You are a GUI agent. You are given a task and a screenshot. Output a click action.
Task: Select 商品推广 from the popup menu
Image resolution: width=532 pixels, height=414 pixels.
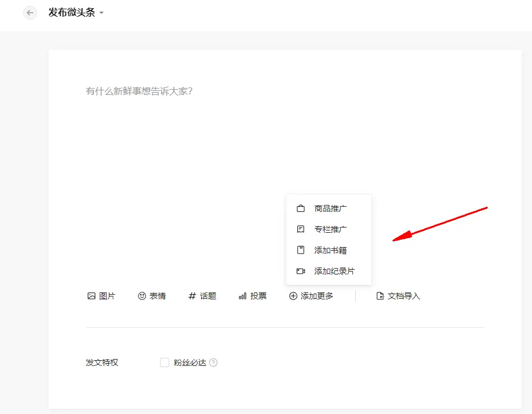click(330, 208)
